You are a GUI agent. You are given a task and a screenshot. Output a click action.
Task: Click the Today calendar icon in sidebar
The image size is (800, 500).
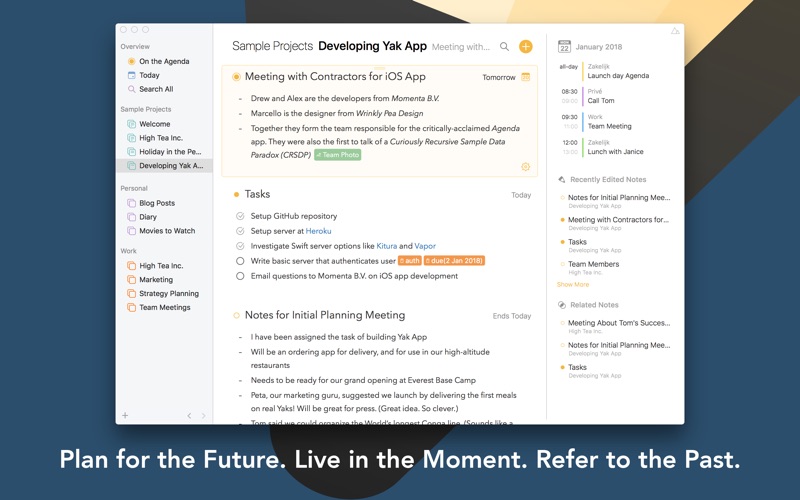pyautogui.click(x=131, y=75)
